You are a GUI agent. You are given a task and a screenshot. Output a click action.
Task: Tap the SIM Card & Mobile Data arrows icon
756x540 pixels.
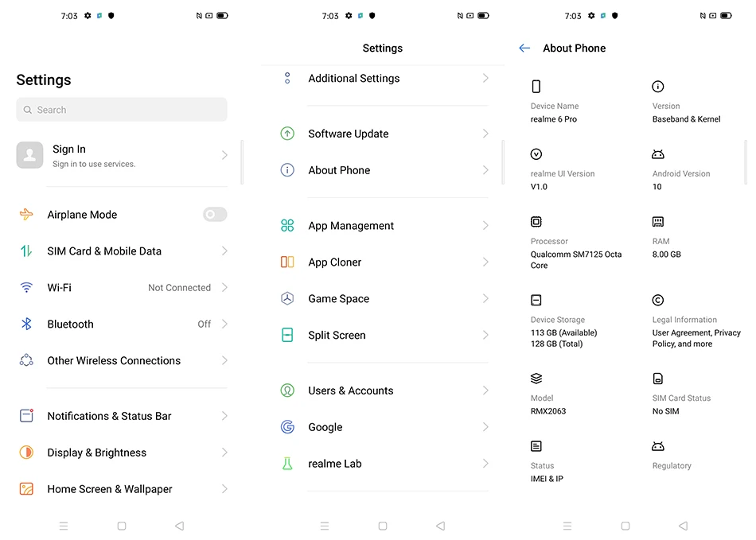[26, 251]
